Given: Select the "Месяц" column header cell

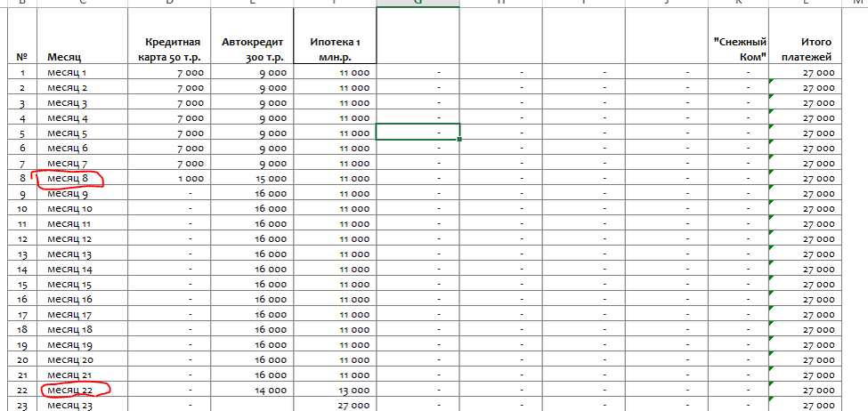Looking at the screenshot, I should point(82,36).
